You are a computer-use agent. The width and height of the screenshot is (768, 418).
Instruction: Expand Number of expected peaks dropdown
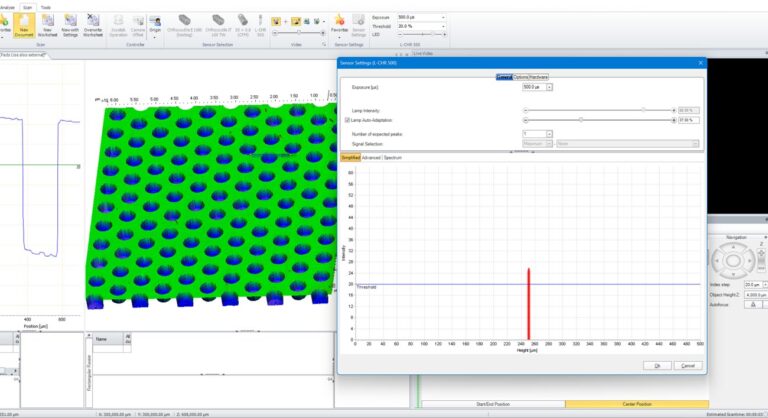click(549, 132)
